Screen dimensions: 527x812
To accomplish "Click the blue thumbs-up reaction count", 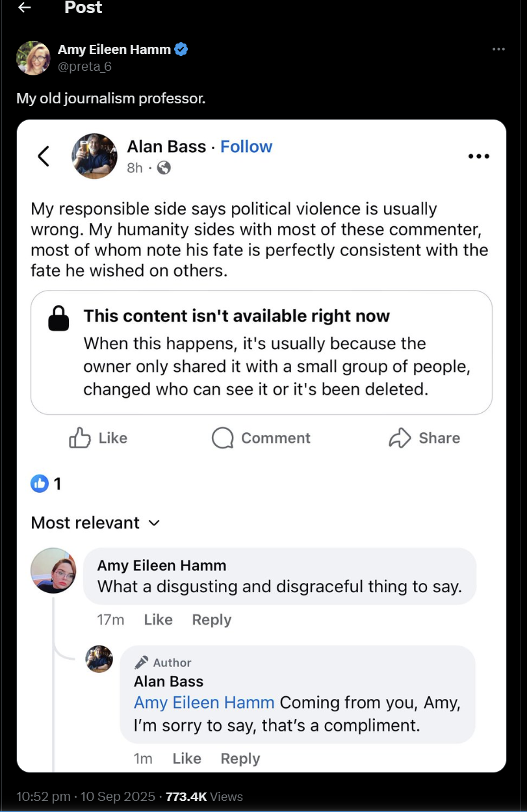I will click(40, 484).
